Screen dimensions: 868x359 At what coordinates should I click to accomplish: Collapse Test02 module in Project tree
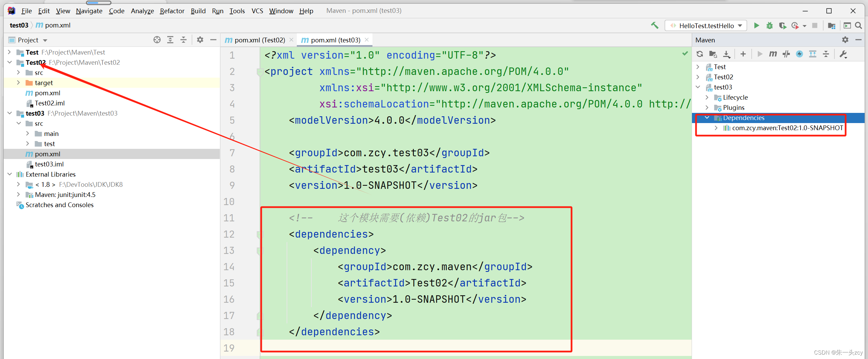coord(9,62)
